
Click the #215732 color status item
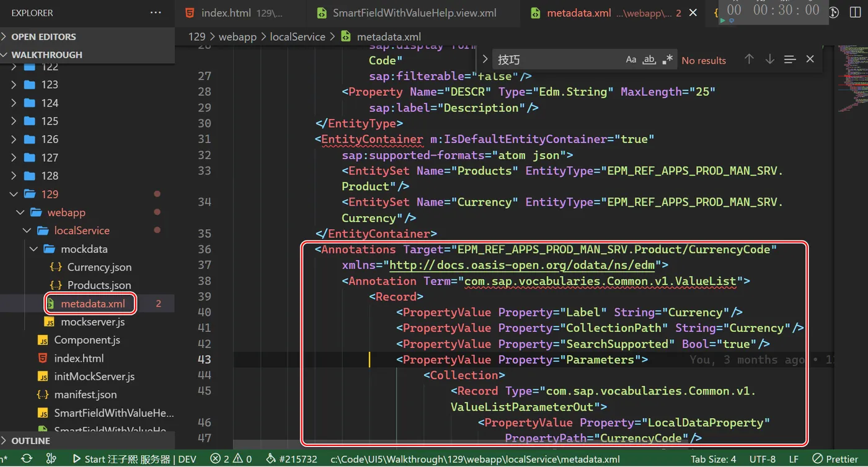(291, 459)
